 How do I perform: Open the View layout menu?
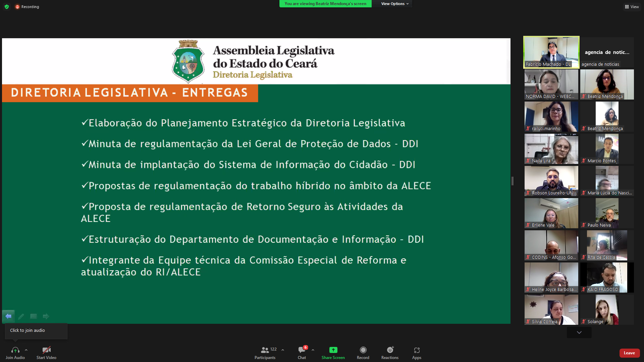coord(632,7)
